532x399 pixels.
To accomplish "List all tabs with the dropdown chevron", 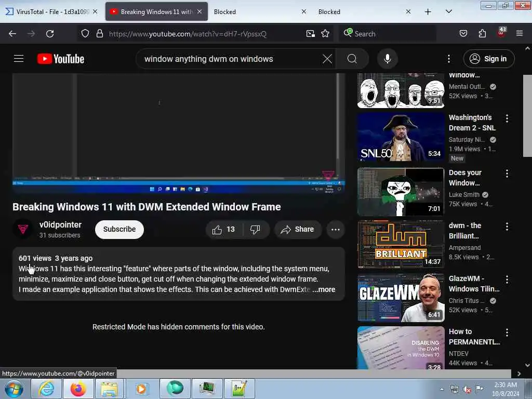I will pyautogui.click(x=448, y=11).
